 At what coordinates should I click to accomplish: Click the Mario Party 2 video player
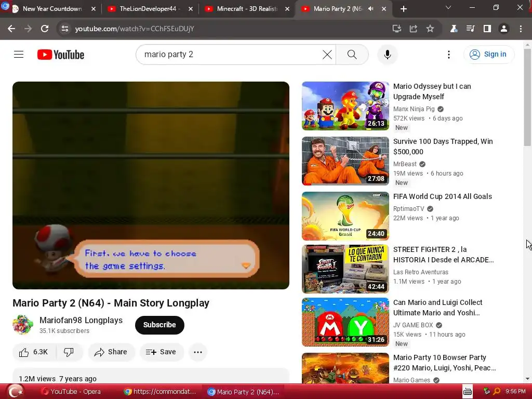(x=151, y=185)
